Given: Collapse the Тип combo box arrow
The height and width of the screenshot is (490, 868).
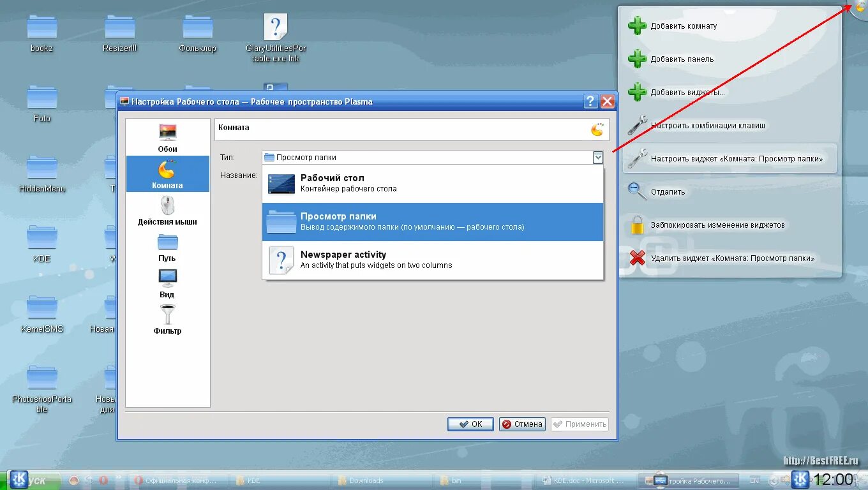Looking at the screenshot, I should (597, 158).
